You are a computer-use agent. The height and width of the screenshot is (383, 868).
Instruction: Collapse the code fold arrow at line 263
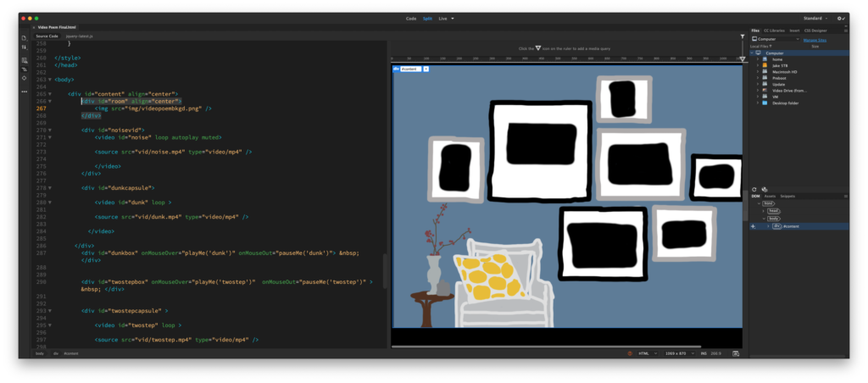coord(50,79)
